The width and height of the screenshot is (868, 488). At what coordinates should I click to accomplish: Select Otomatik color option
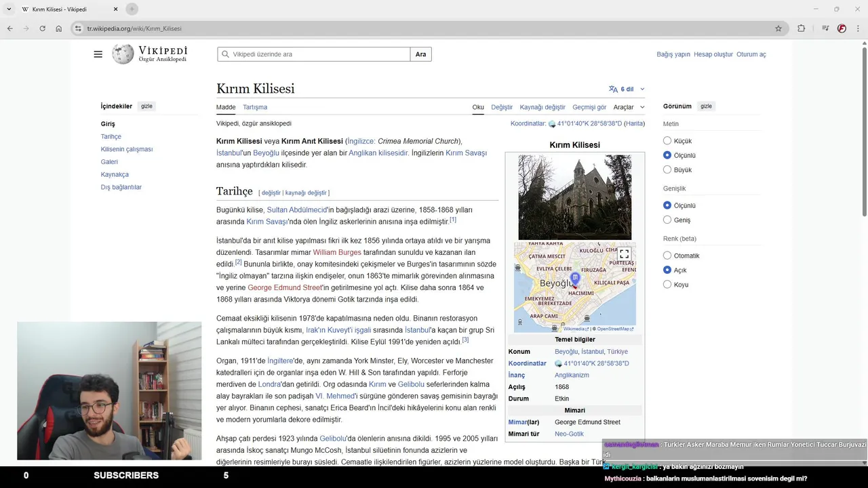point(667,256)
